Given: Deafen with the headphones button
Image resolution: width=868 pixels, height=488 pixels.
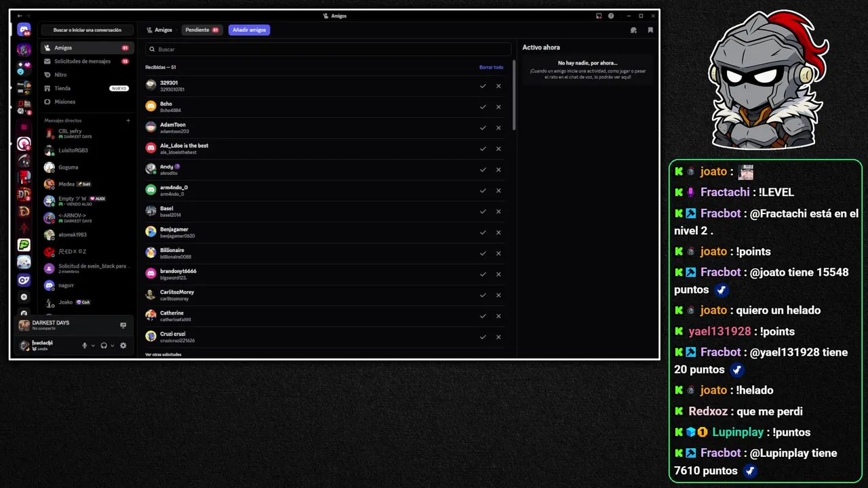Looking at the screenshot, I should click(104, 346).
